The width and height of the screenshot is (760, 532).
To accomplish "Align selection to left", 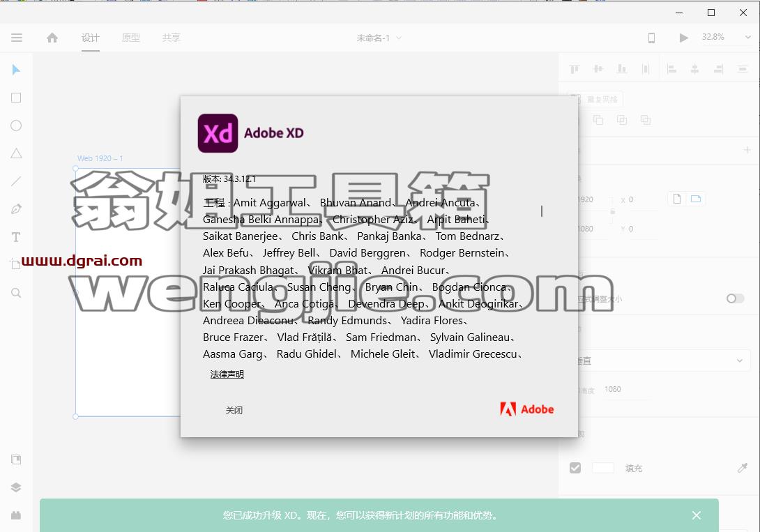I will pos(671,69).
